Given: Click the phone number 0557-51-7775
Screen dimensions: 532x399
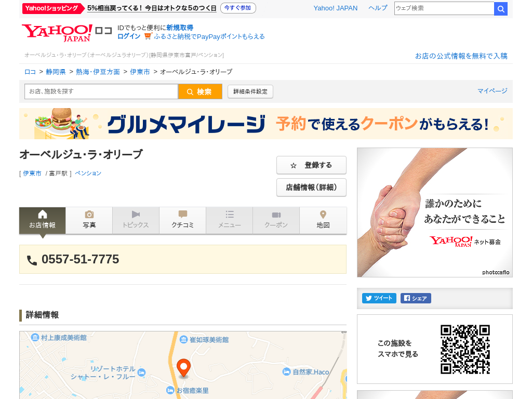Looking at the screenshot, I should pos(81,260).
